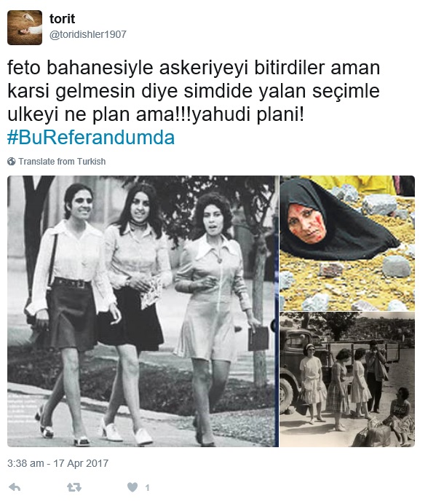Open the photo of women near truck
428x504 pixels.
(x=347, y=379)
